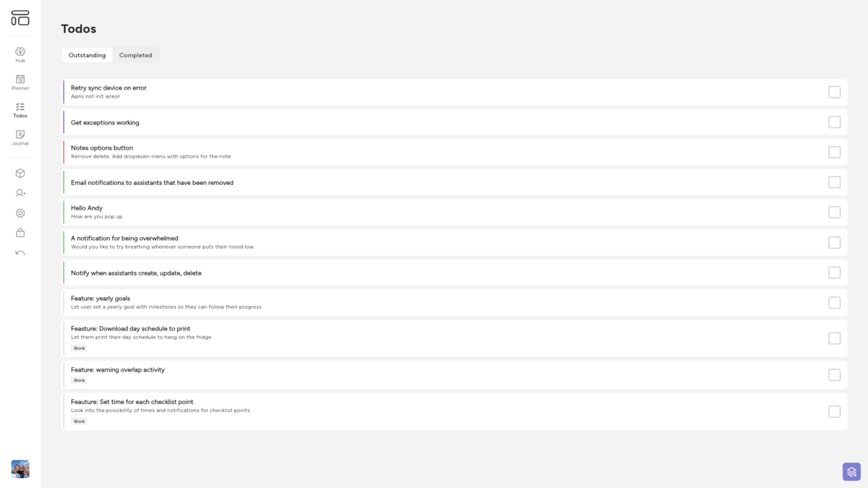The width and height of the screenshot is (868, 488).
Task: Check off 'Retry sync device on error'
Action: [834, 92]
